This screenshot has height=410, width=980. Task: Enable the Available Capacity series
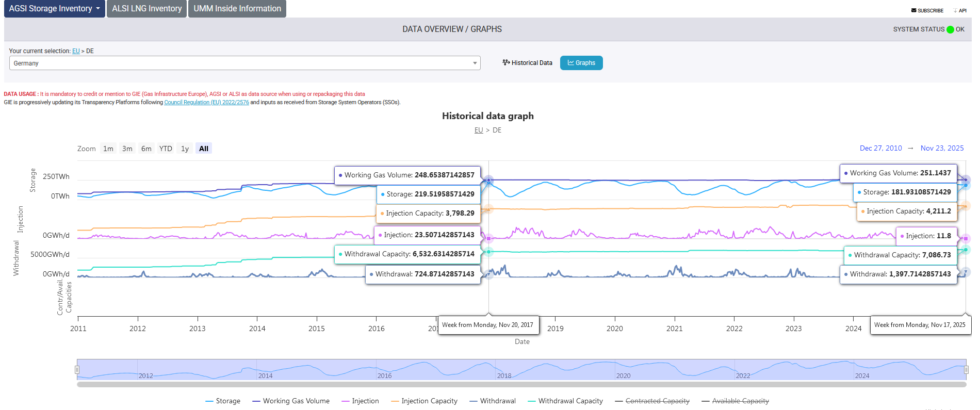point(736,401)
